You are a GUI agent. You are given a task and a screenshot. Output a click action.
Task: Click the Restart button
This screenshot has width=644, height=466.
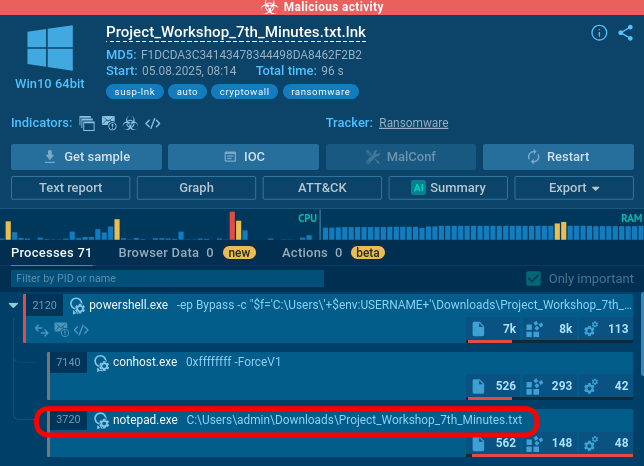[x=558, y=157]
